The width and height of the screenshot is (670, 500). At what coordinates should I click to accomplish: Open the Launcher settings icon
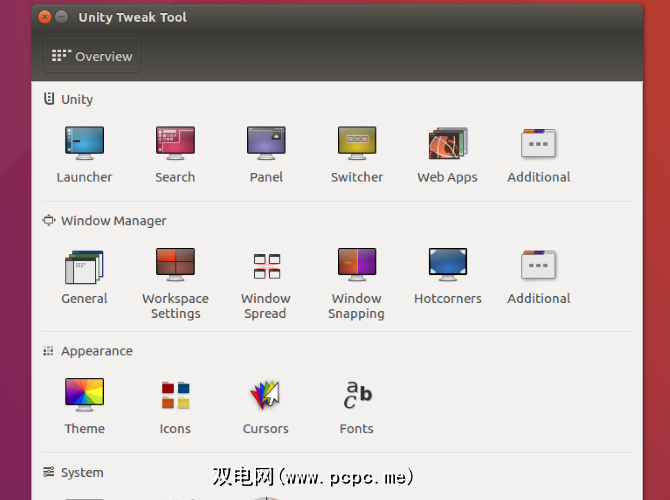tap(84, 144)
